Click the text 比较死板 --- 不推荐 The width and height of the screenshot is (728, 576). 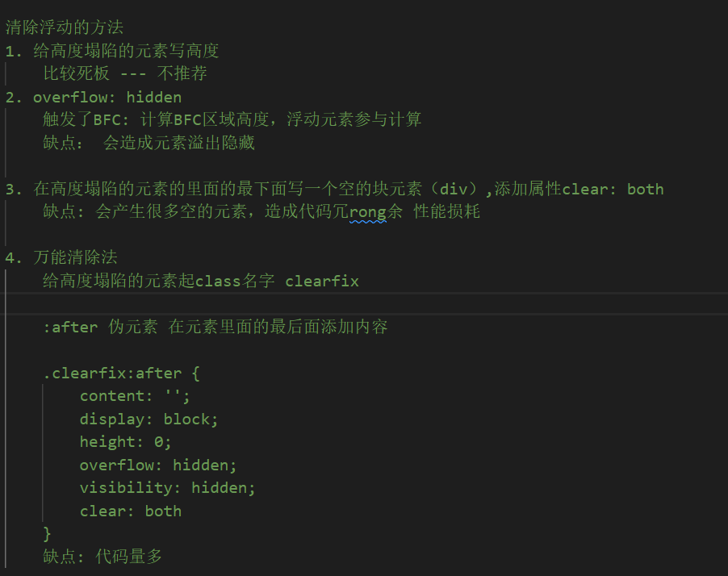point(125,73)
